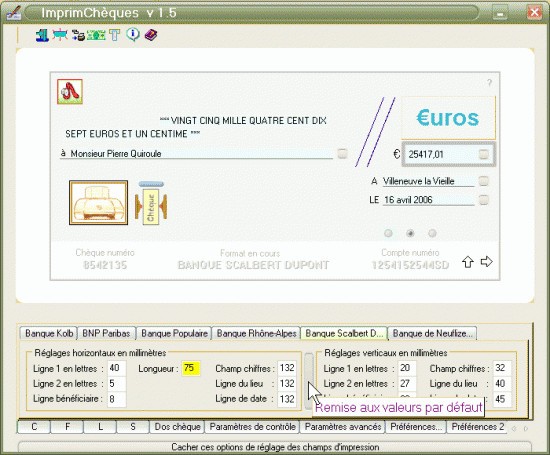Click the large printer print button

(x=99, y=203)
